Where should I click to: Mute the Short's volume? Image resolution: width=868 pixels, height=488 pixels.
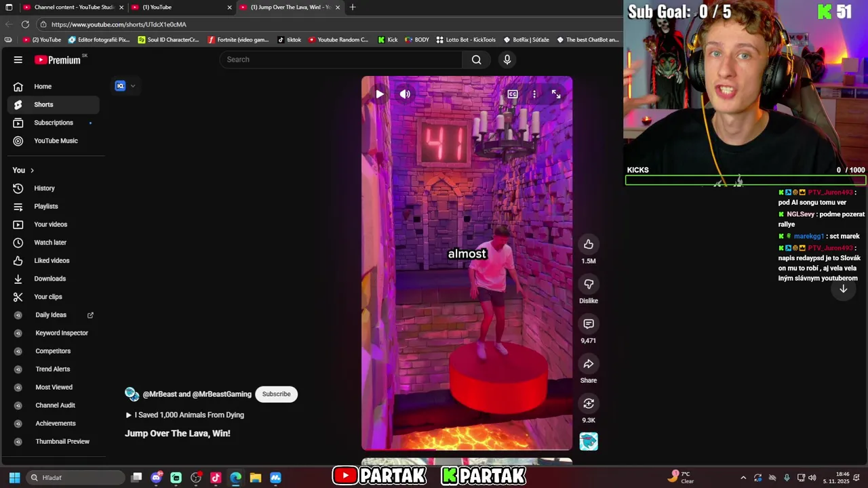[x=405, y=94]
